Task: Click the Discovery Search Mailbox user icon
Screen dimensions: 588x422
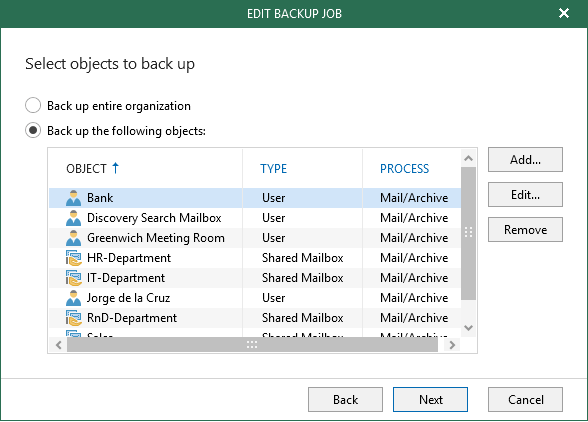Action: 73,218
